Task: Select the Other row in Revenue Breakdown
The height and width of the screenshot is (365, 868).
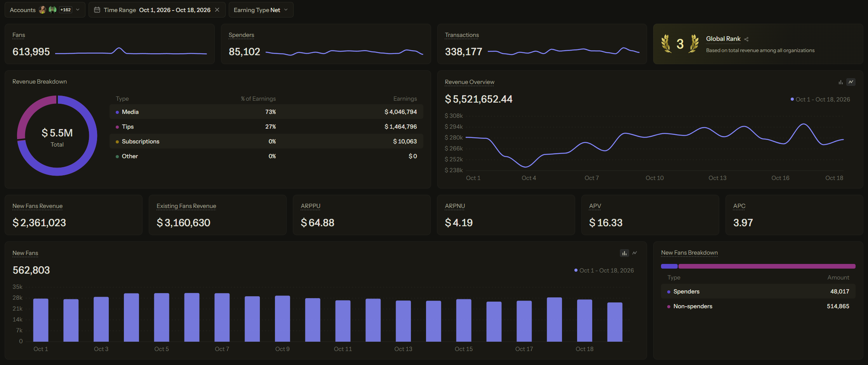Action: tap(266, 156)
